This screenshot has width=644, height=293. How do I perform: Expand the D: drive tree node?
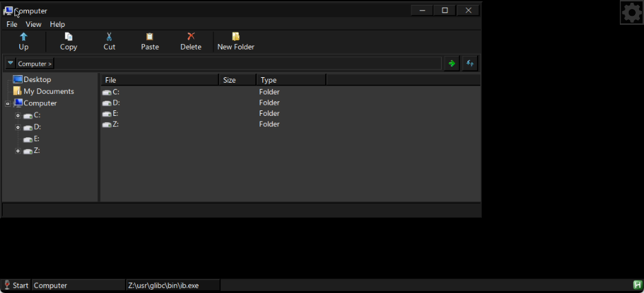pos(18,128)
